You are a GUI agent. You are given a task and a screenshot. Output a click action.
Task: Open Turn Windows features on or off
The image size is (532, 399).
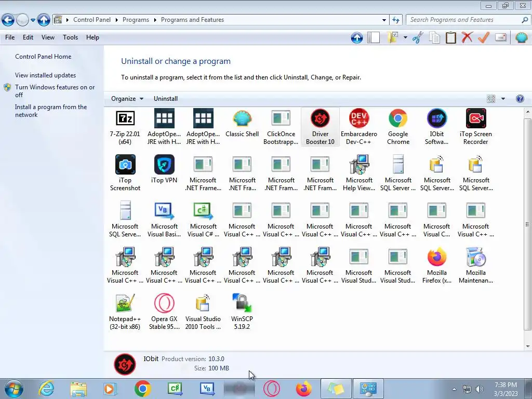pyautogui.click(x=55, y=91)
